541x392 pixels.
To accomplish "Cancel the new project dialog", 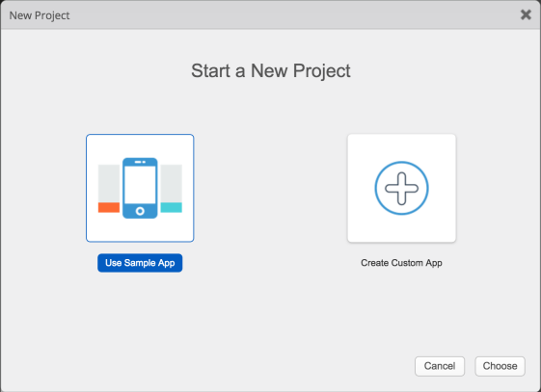I will tap(439, 366).
